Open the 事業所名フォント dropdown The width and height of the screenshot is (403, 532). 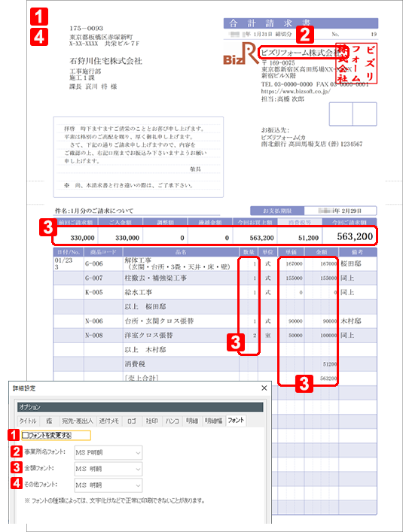tap(108, 452)
